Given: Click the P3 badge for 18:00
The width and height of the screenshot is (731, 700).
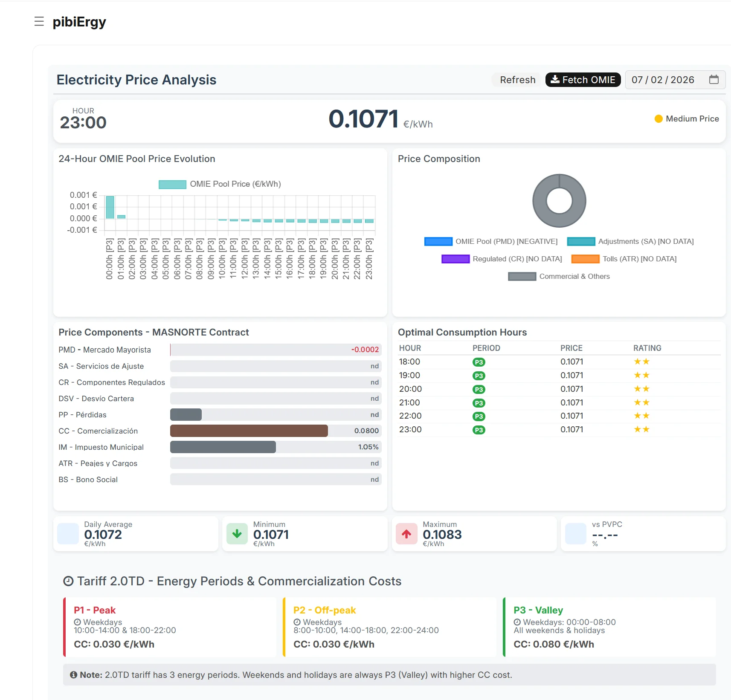Looking at the screenshot, I should pyautogui.click(x=479, y=362).
